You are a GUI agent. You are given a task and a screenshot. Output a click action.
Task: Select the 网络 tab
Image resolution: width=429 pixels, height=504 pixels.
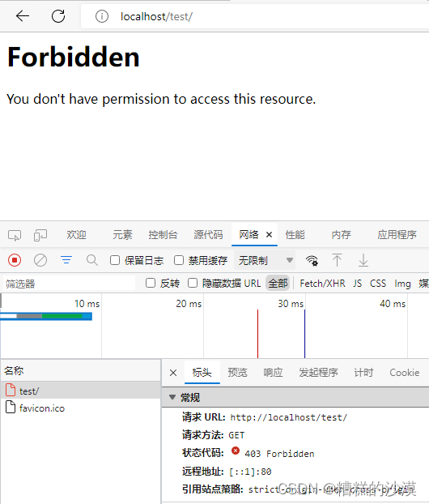[x=248, y=235]
